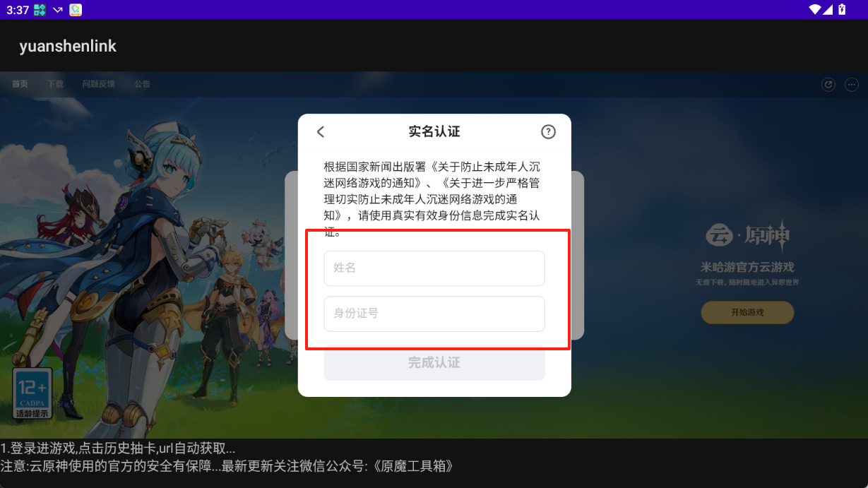
Task: Open the 问题反馈 menu item
Action: tap(98, 84)
